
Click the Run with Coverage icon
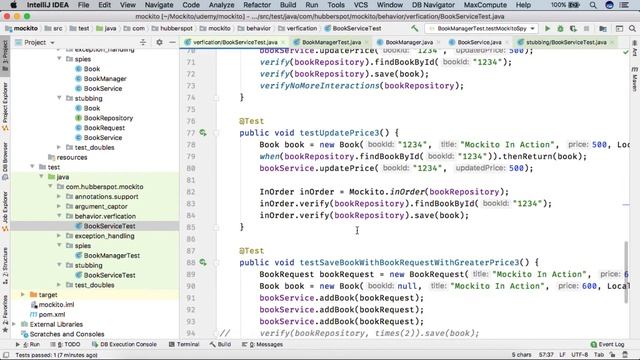[x=573, y=29]
